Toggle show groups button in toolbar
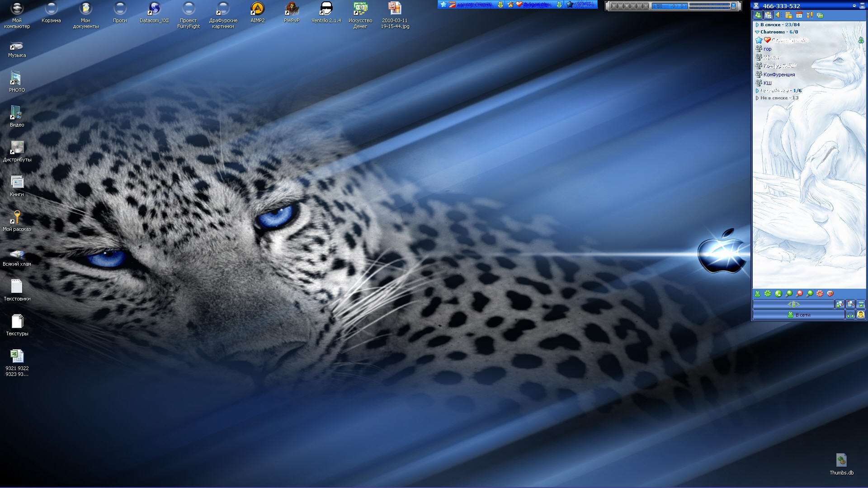Screen dimensions: 868x488 (x=768, y=15)
